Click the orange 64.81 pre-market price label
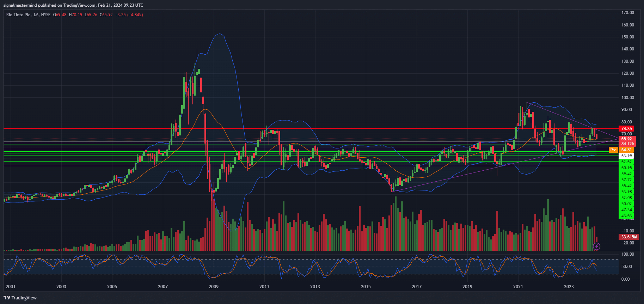The height and width of the screenshot is (304, 644). [x=626, y=150]
